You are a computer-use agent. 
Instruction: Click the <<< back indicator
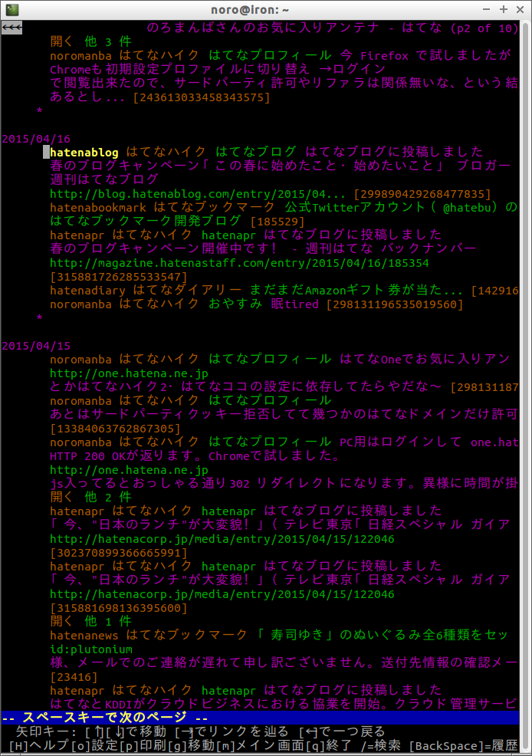coord(11,28)
